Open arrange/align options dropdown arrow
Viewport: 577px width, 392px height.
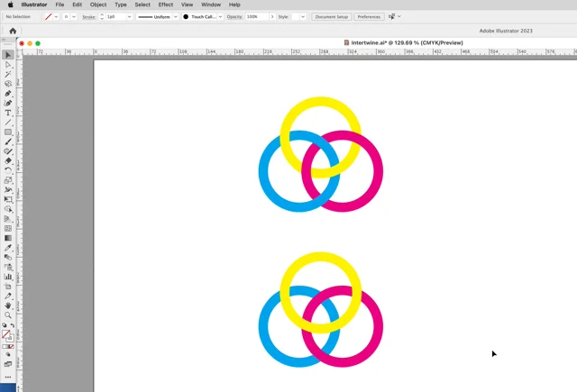point(399,16)
